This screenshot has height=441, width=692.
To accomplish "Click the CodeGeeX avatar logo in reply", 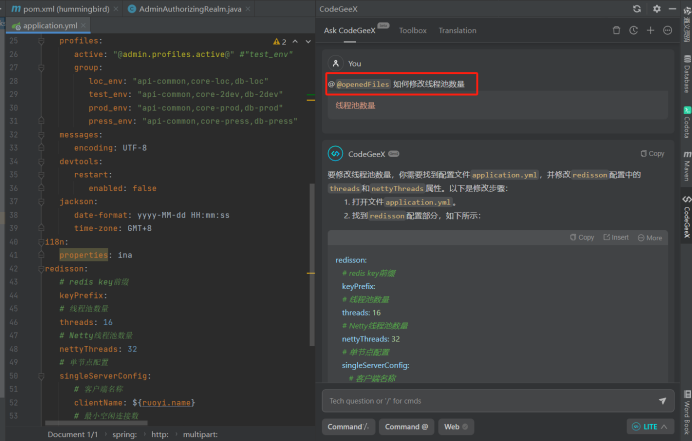I will 335,154.
